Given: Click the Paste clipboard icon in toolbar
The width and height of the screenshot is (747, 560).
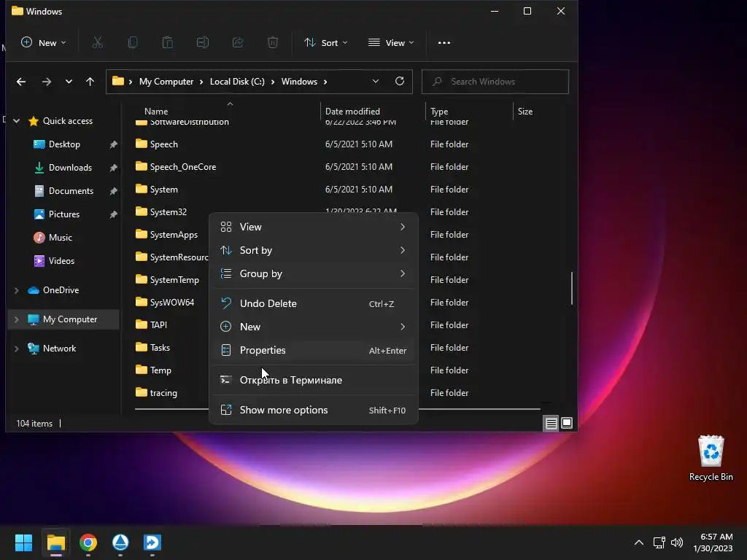Looking at the screenshot, I should [x=168, y=43].
